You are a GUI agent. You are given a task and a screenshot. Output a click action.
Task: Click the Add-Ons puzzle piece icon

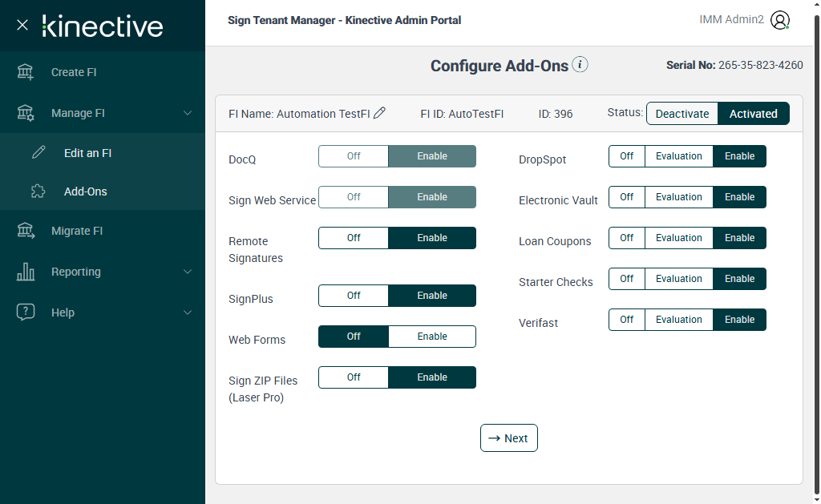[38, 191]
